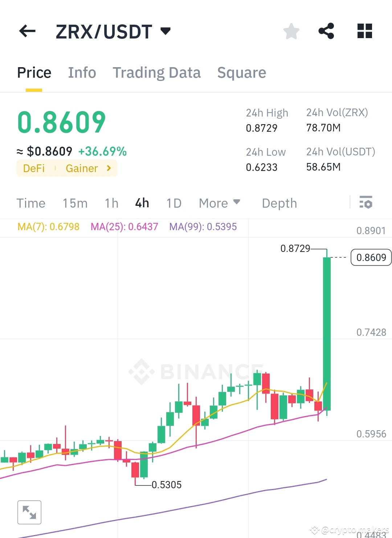Tap the 0.8609 price tag on chart

[x=371, y=257]
